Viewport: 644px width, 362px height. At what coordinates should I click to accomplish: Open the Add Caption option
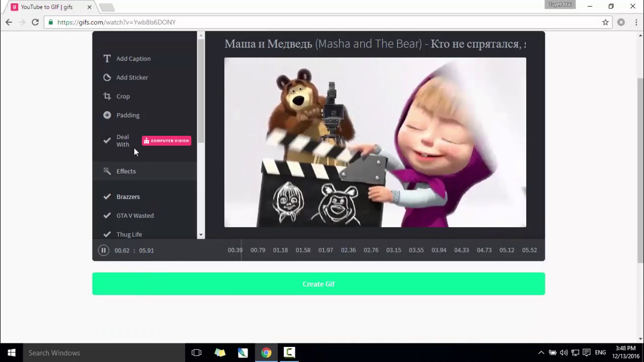point(133,58)
